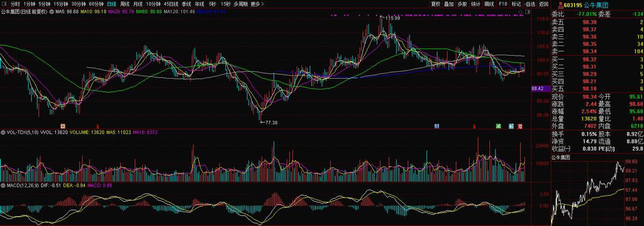Click the 画线 drawing tools button
The height and width of the screenshot is (226, 644).
coord(489,4)
